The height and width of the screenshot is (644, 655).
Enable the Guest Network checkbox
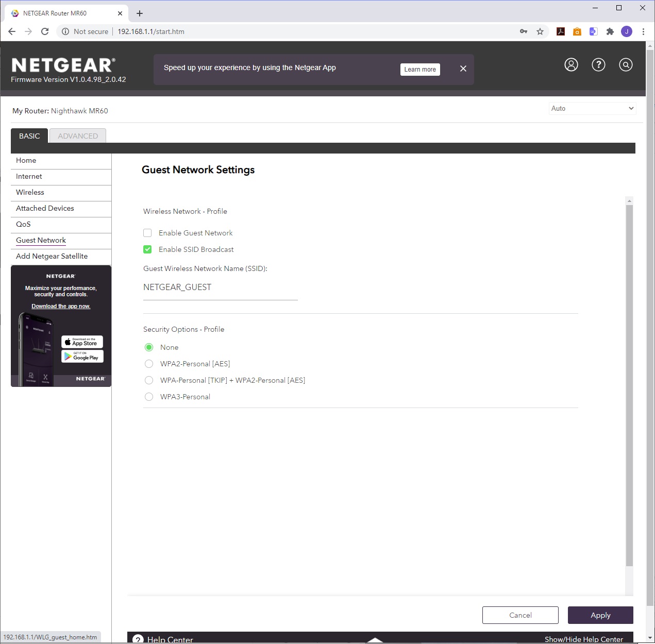point(147,233)
